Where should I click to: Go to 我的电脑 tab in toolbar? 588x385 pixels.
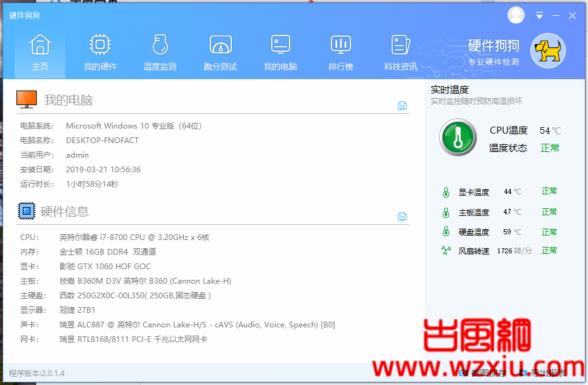coord(281,53)
